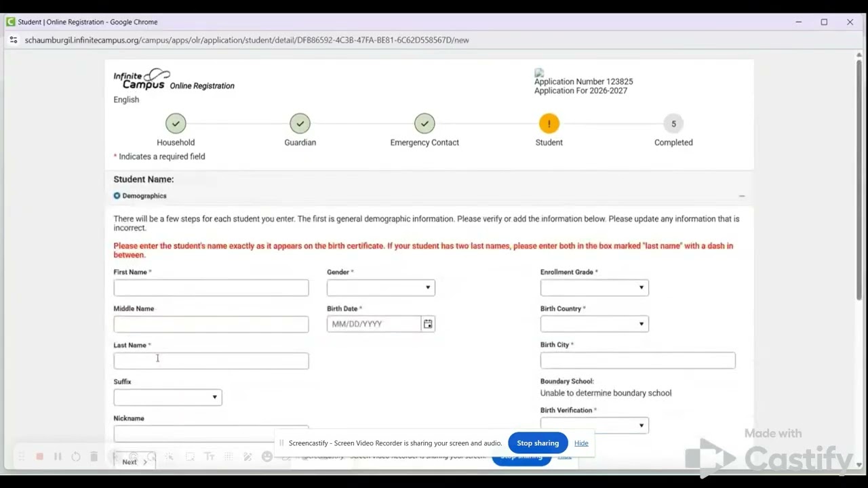Select the Emergency Contact step circle
Image resolution: width=868 pixels, height=488 pixels.
point(425,123)
